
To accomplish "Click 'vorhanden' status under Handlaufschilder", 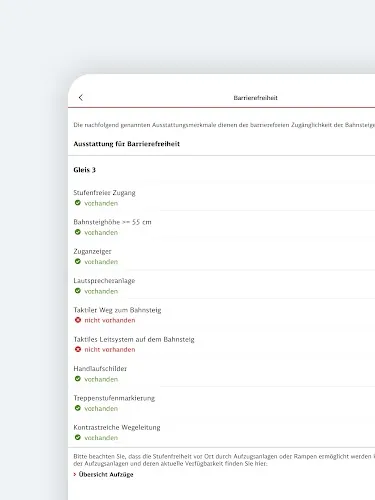I will point(101,379).
